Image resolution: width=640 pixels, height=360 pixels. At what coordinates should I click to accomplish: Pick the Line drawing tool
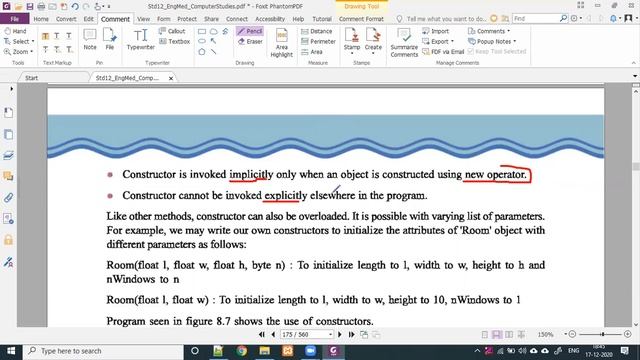[213, 52]
